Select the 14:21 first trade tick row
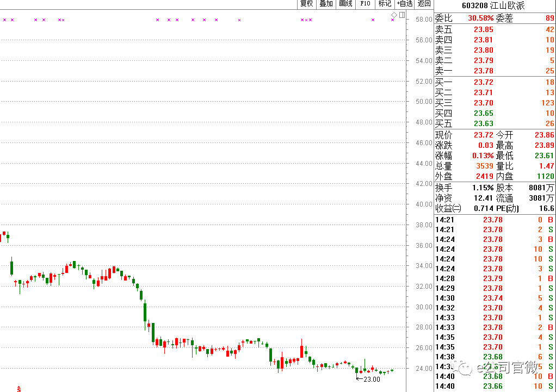 coord(495,220)
